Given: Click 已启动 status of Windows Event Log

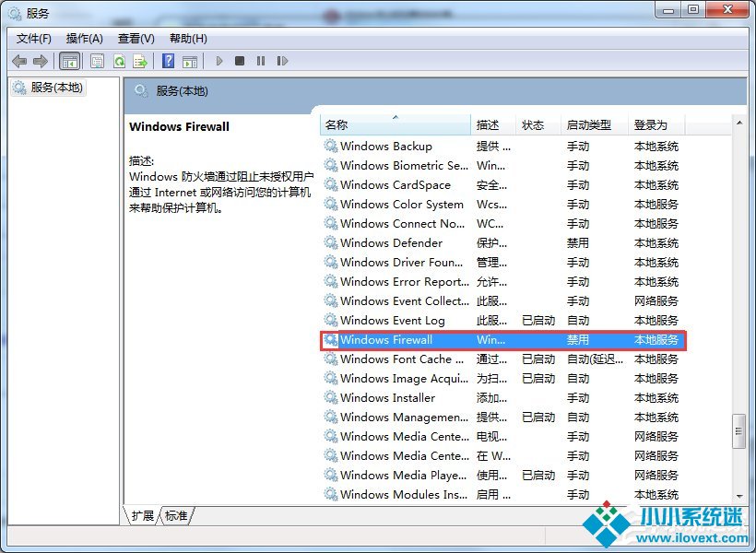Looking at the screenshot, I should click(x=538, y=320).
